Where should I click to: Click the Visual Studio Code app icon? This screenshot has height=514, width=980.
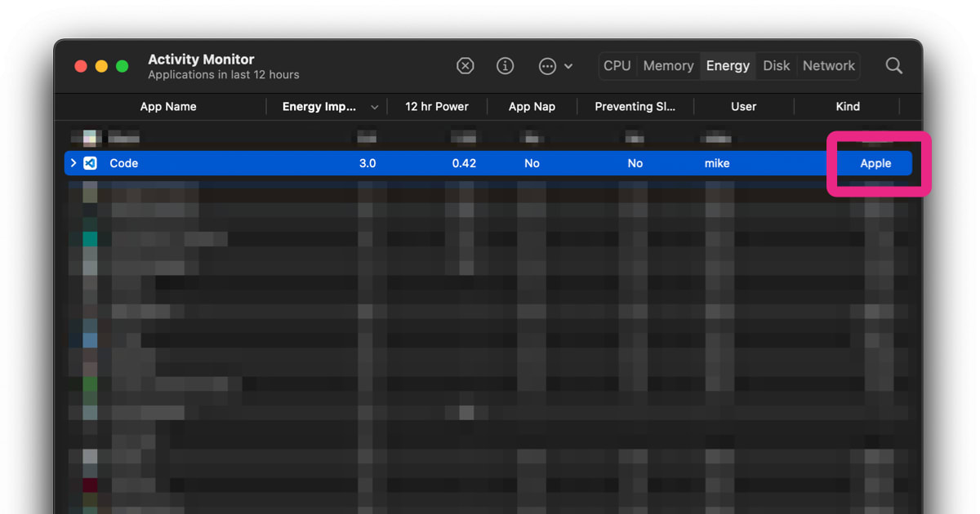pyautogui.click(x=90, y=163)
